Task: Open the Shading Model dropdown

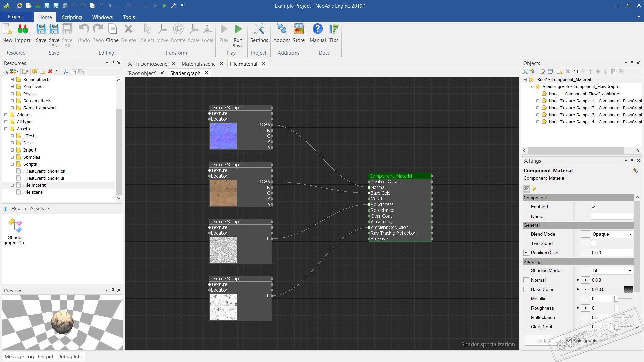Action: coord(611,271)
